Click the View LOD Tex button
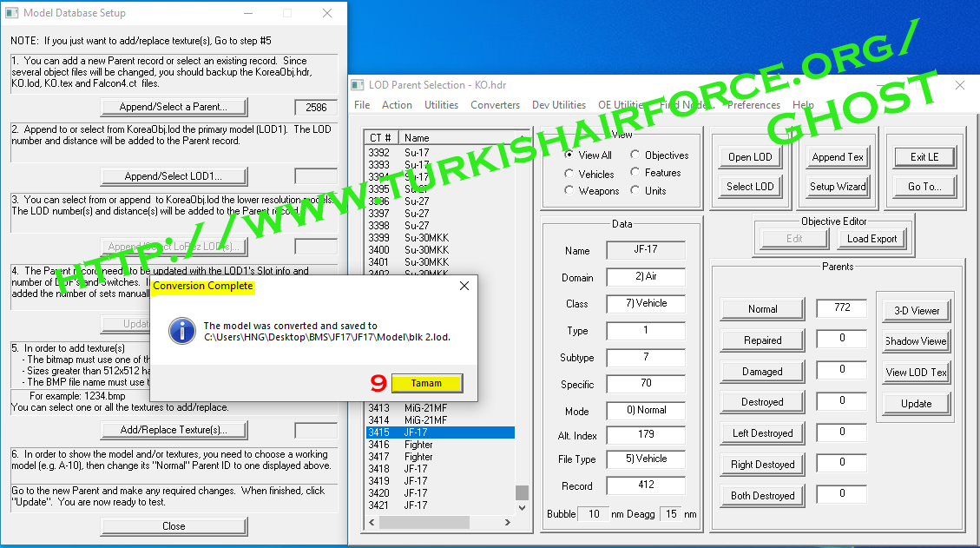The height and width of the screenshot is (548, 980). click(x=917, y=373)
